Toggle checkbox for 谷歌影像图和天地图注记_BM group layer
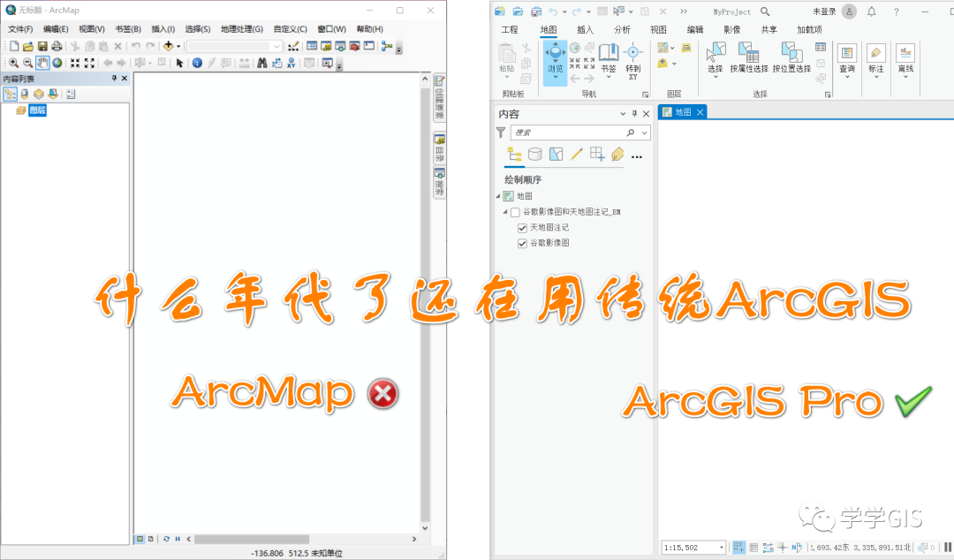The height and width of the screenshot is (560, 954). pyautogui.click(x=515, y=212)
